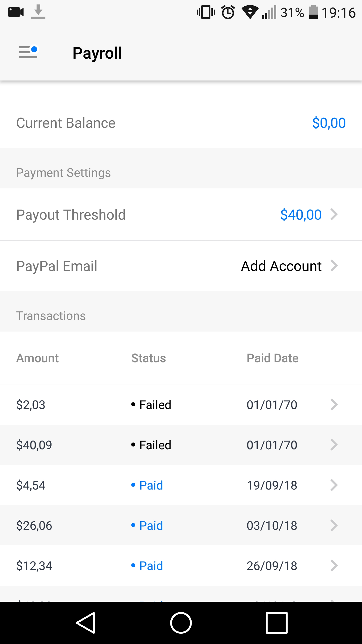Tap the Paid status dated 19/09/18
362x644 pixels.
(x=151, y=485)
